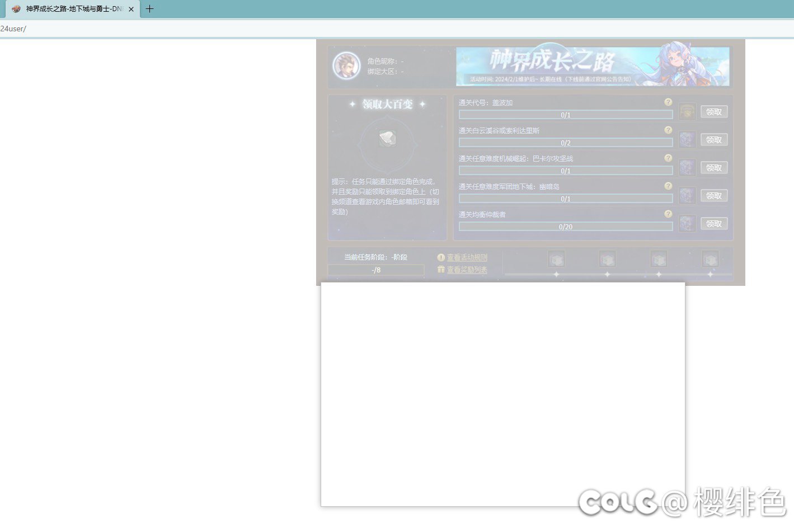The image size is (794, 532).
Task: Click the 神界成长之路 event banner
Action: 593,66
